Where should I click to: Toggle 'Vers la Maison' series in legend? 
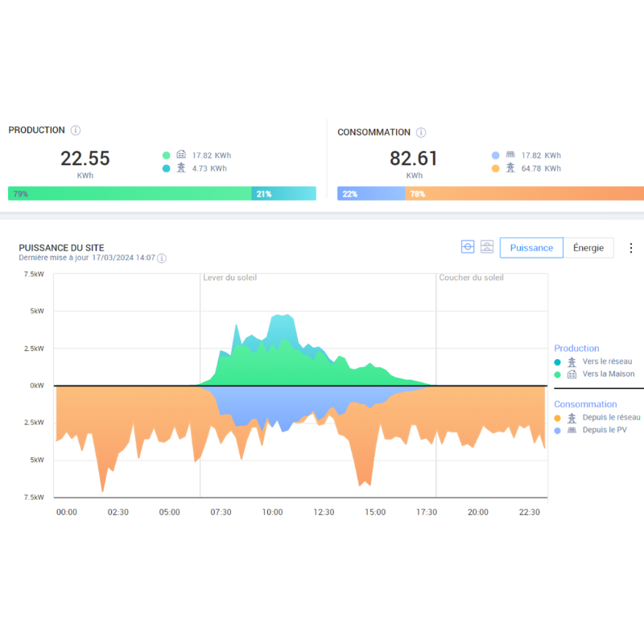point(609,374)
